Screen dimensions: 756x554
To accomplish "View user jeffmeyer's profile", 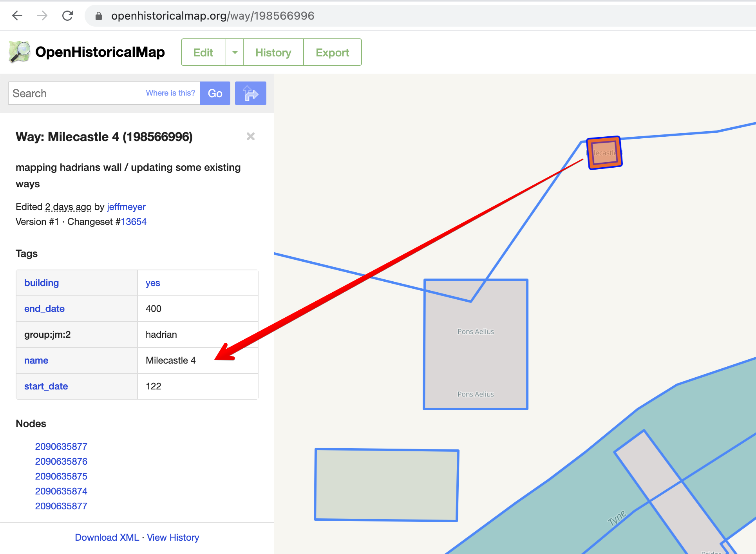I will coord(126,206).
